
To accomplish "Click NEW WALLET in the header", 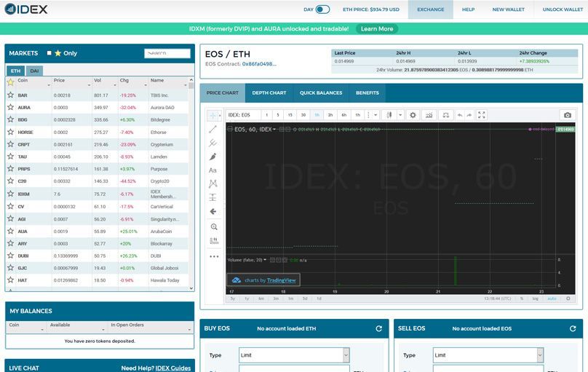I will 509,9.
